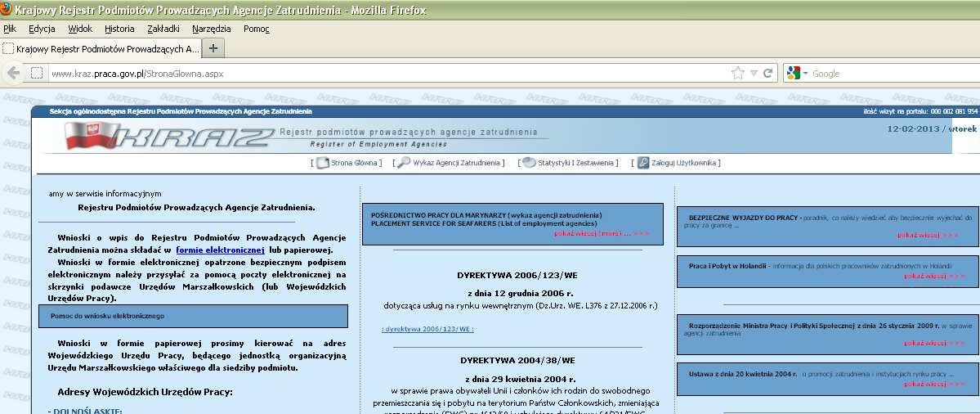
Task: Click pokaż więcej under Praca i Pobyt w Holandii
Action: tap(934, 276)
